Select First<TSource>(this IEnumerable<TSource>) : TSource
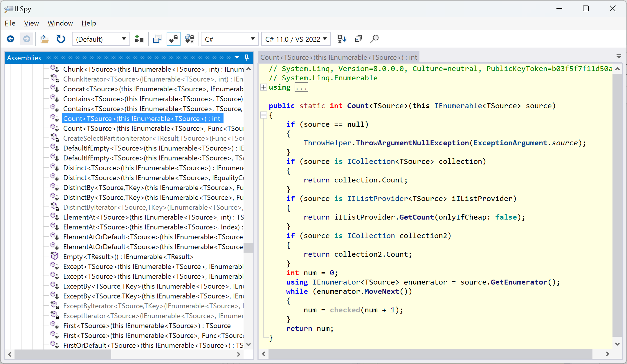 point(147,326)
